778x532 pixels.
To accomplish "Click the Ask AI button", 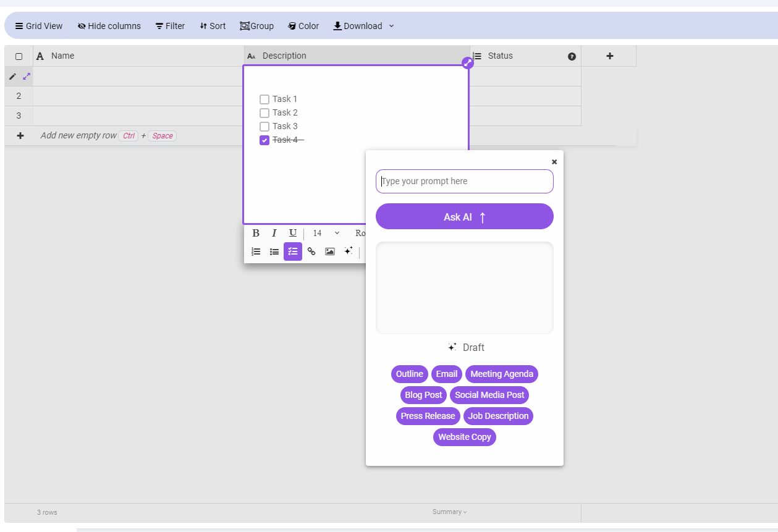I will (465, 216).
